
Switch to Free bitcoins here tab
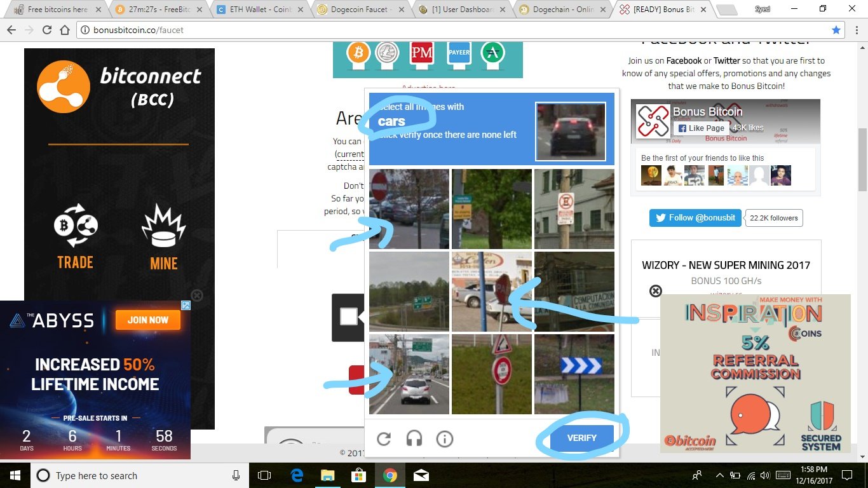[x=57, y=10]
